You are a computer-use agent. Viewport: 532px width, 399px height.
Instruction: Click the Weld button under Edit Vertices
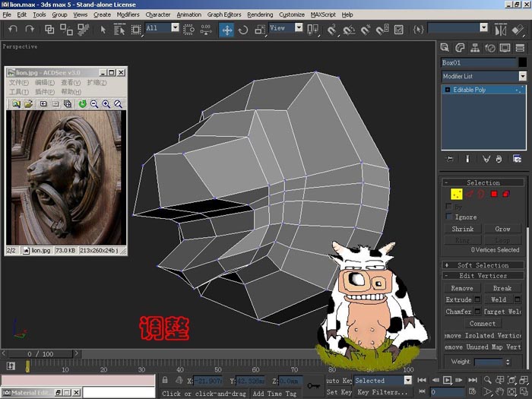[x=499, y=299]
